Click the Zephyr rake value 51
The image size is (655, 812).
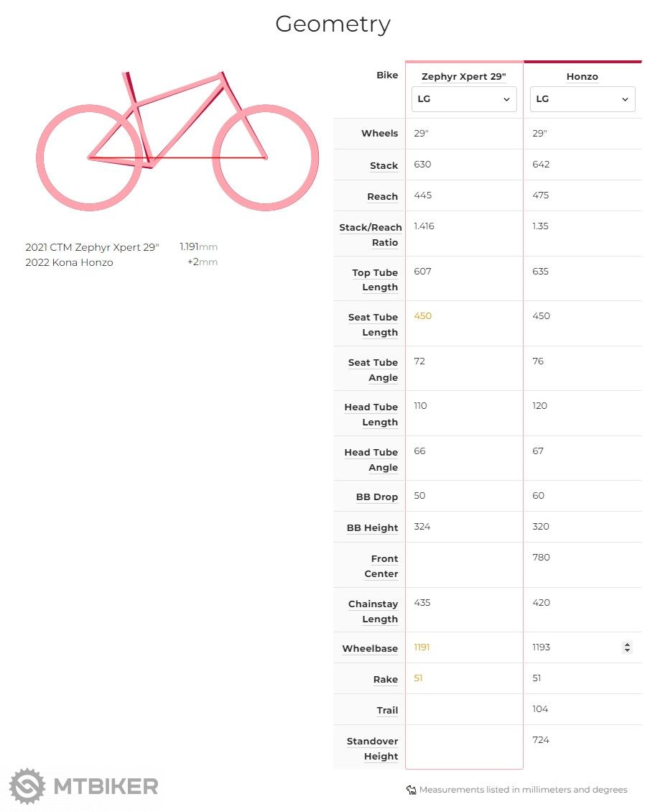[419, 678]
